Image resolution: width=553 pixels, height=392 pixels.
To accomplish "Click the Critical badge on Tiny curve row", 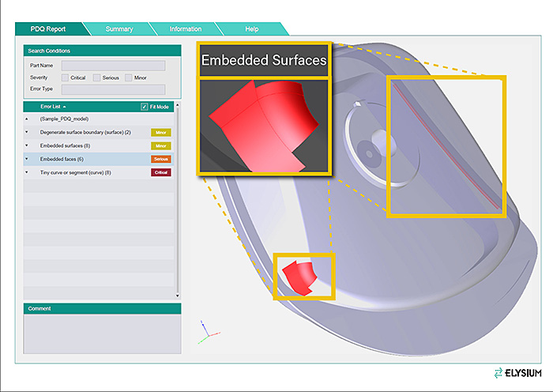I will (160, 172).
